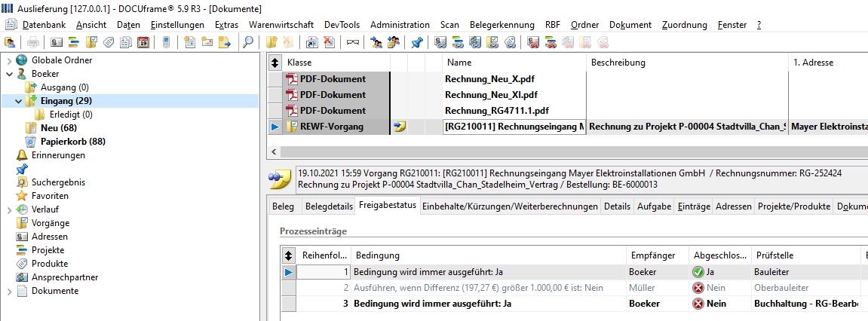Open addresses via the contact card toolbar icon
Viewport: 868px width, 321px height.
pyautogui.click(x=57, y=42)
